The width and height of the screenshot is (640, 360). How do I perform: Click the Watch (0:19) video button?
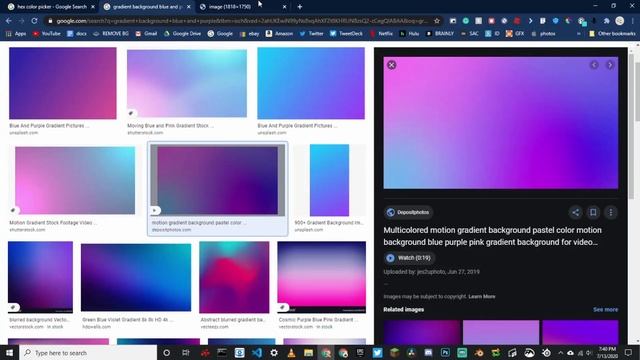point(409,258)
